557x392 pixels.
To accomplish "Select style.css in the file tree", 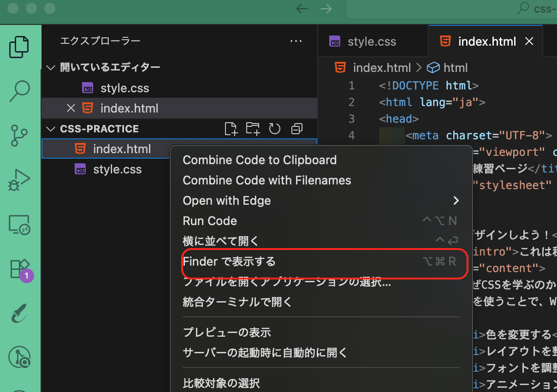I will point(118,169).
